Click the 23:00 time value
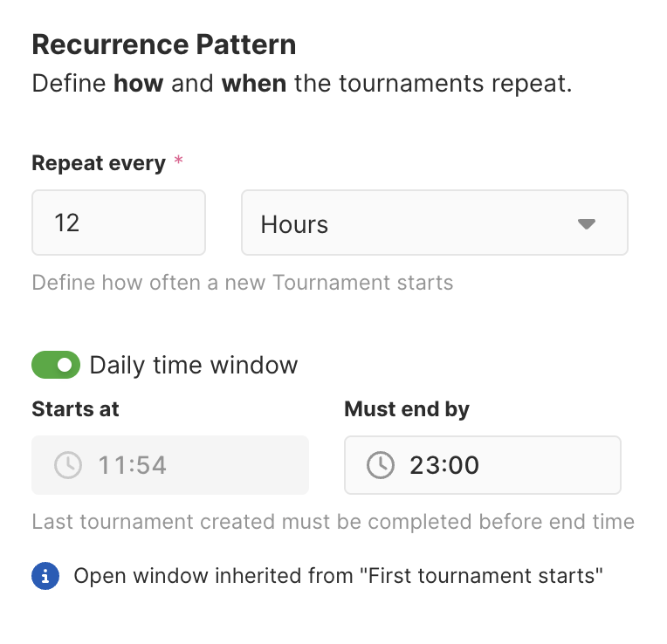Image resolution: width=667 pixels, height=644 pixels. coord(444,465)
